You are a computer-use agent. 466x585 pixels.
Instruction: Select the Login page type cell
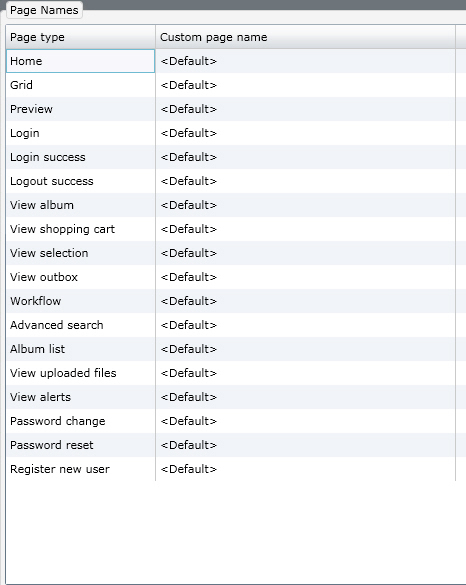(81, 133)
